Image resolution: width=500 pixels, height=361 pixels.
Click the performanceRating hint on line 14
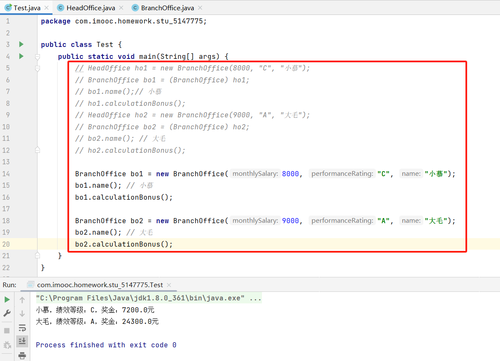point(342,174)
